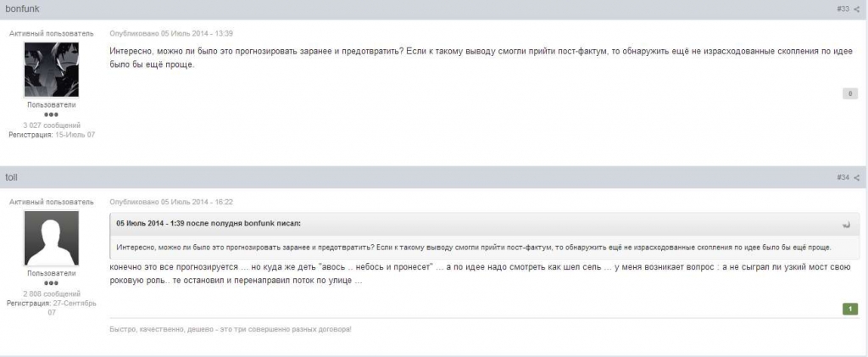Click the quote arrow icon in bonfunk's quoted snippet
The height and width of the screenshot is (357, 868).
pyautogui.click(x=847, y=224)
